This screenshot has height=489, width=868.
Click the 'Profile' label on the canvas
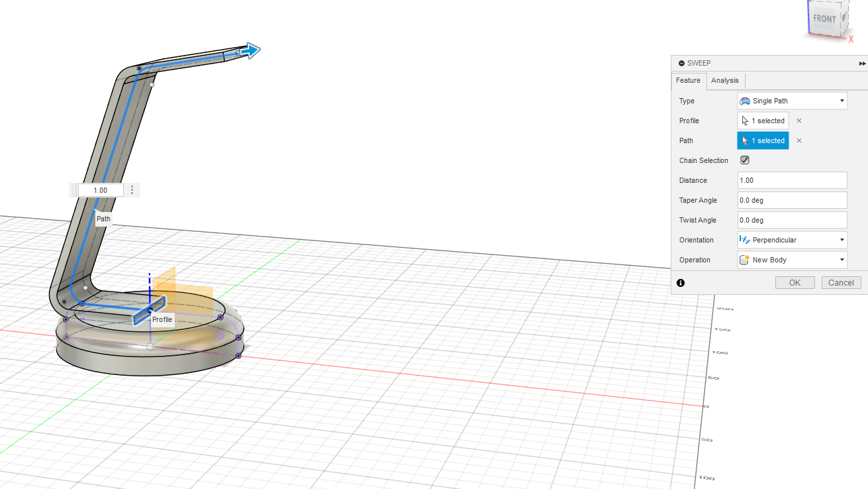[x=162, y=319]
